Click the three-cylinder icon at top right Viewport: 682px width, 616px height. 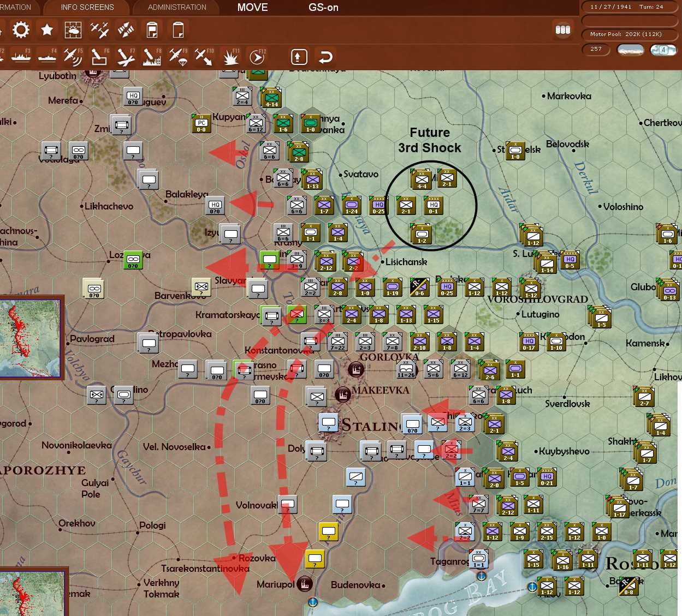click(562, 30)
